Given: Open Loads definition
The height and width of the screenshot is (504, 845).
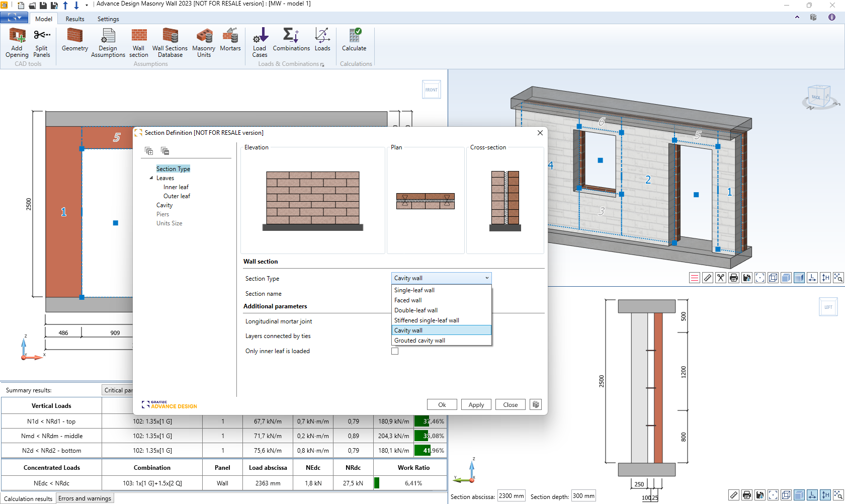Looking at the screenshot, I should 322,39.
